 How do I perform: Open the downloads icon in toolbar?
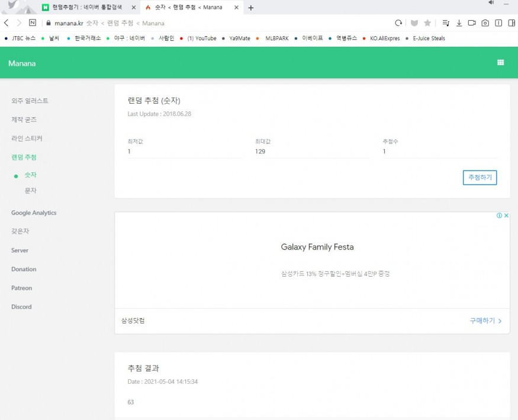[x=459, y=23]
